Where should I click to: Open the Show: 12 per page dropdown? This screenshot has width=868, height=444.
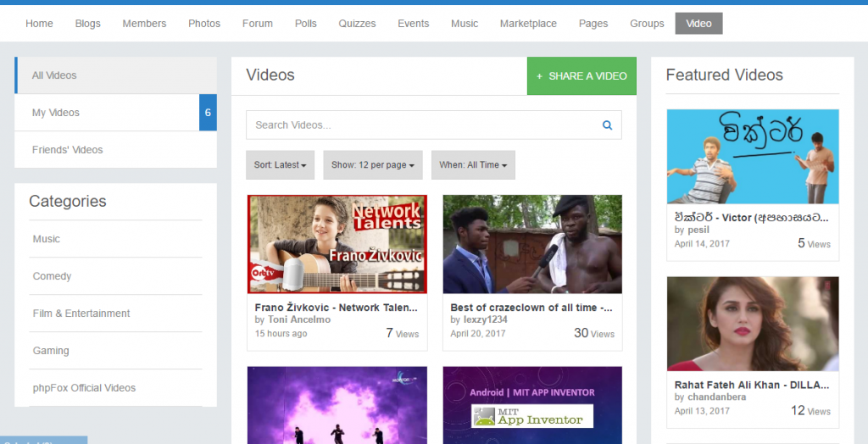point(373,165)
